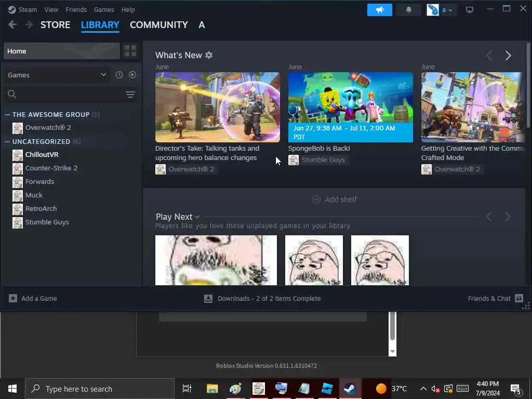Open the Friends menu
Image resolution: width=532 pixels, height=399 pixels.
click(x=76, y=9)
